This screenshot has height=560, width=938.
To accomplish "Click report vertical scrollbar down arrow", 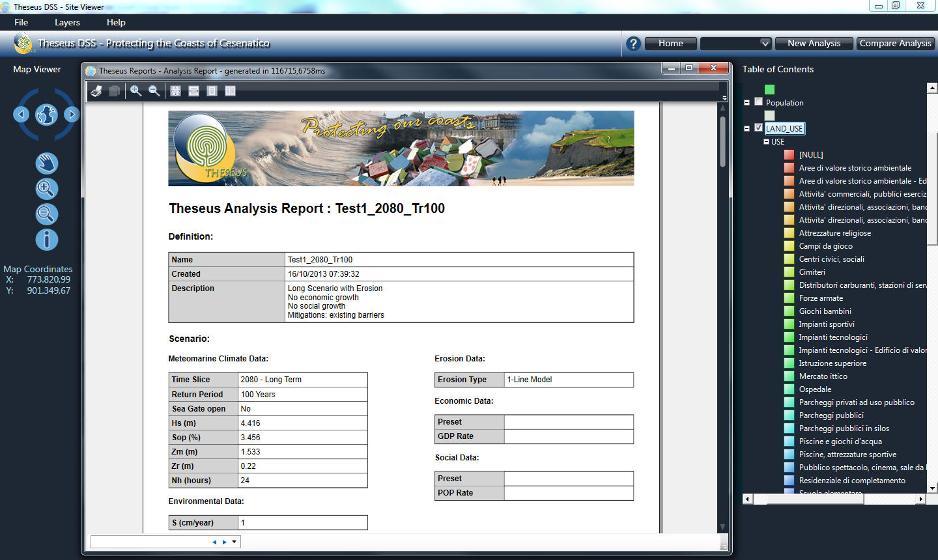I will click(722, 527).
